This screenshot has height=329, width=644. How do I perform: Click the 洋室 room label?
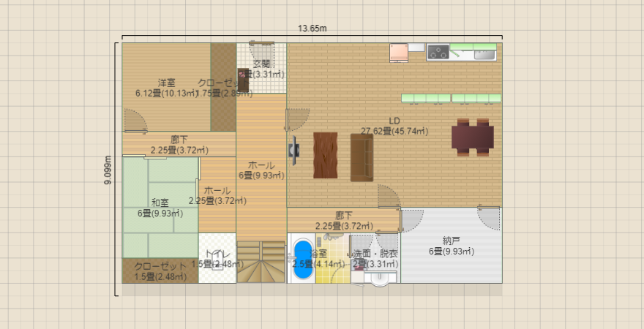[166, 88]
